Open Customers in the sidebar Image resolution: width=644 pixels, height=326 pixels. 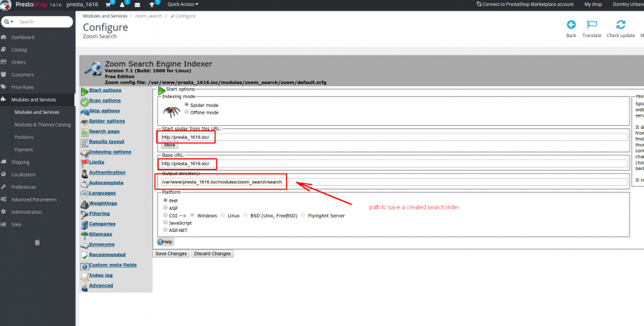tap(22, 75)
